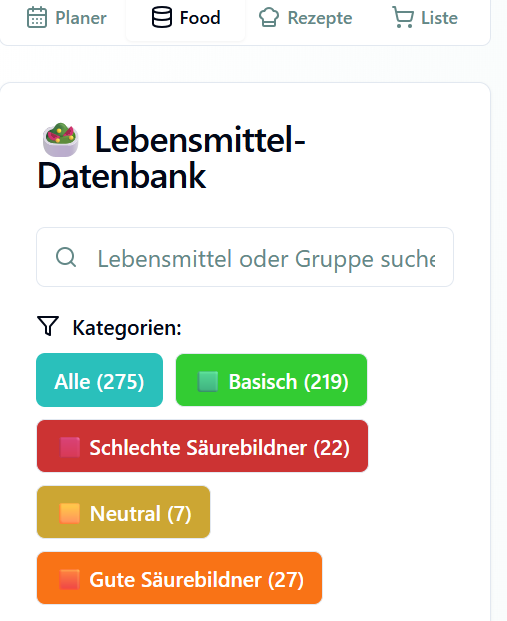Filter by Basisch (219) category

tap(271, 380)
